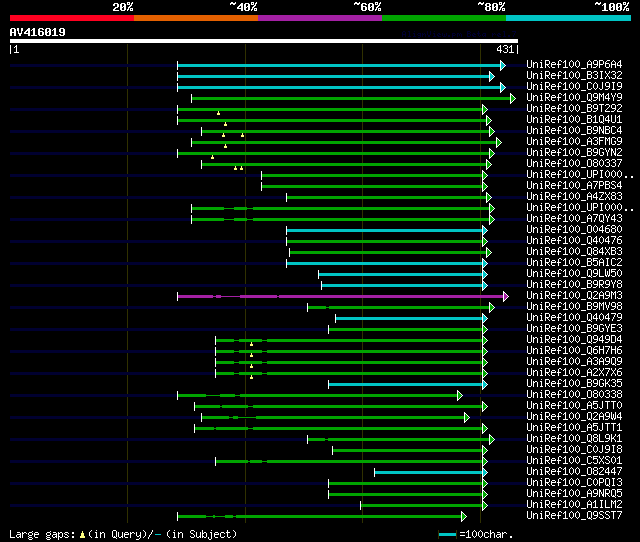The height and width of the screenshot is (542, 640).
Task: Select the UniRef100_A7QY43 label
Action: (574, 218)
